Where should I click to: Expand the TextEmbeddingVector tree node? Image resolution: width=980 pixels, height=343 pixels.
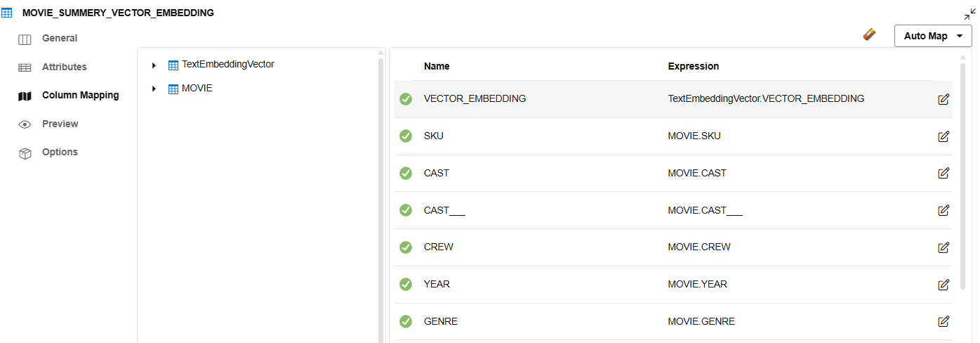click(154, 65)
